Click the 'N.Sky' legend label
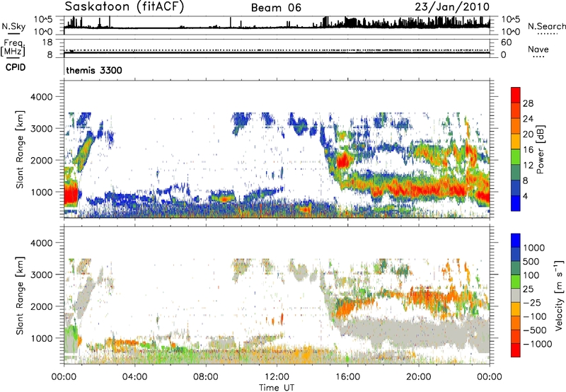This screenshot has width=566, height=392. 13,26
